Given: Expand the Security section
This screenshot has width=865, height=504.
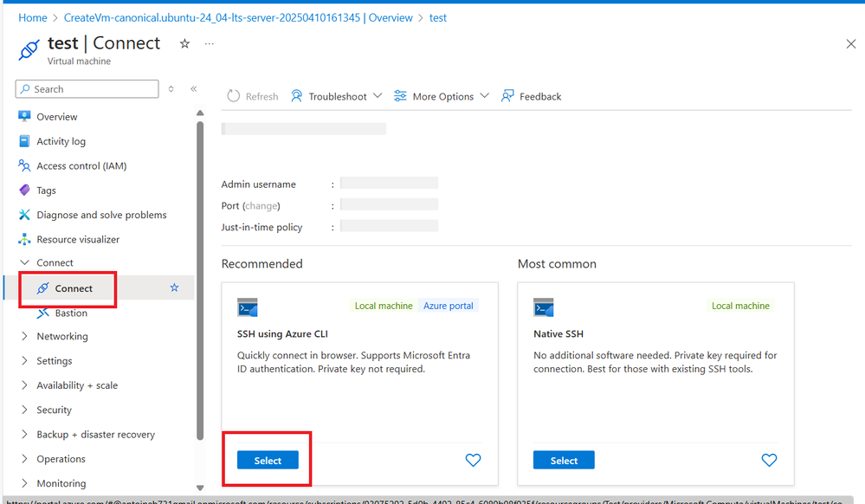Looking at the screenshot, I should [x=24, y=410].
